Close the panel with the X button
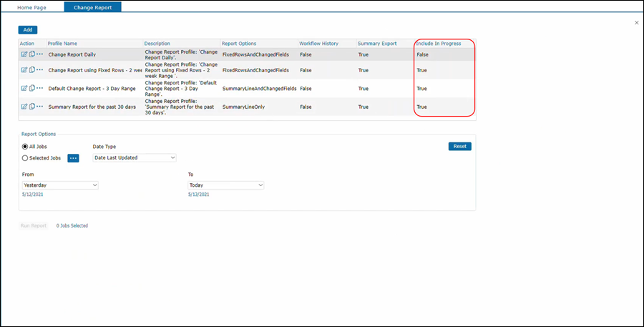The width and height of the screenshot is (644, 327). pos(637,23)
